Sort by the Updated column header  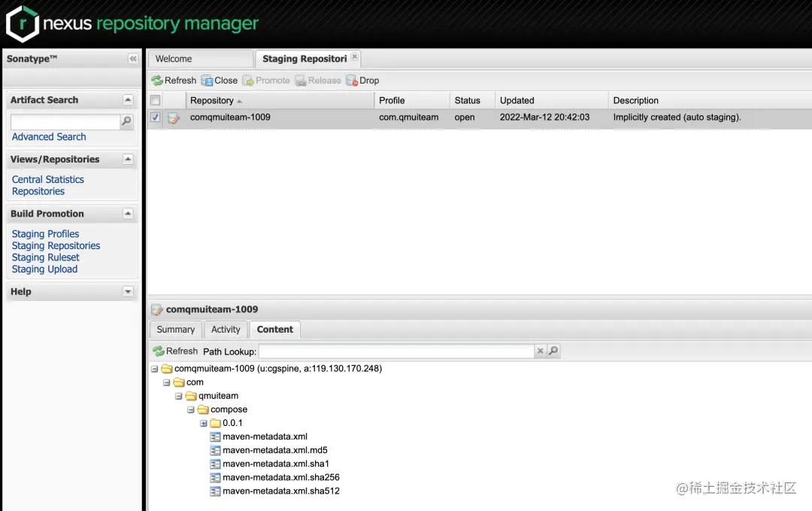[x=552, y=100]
